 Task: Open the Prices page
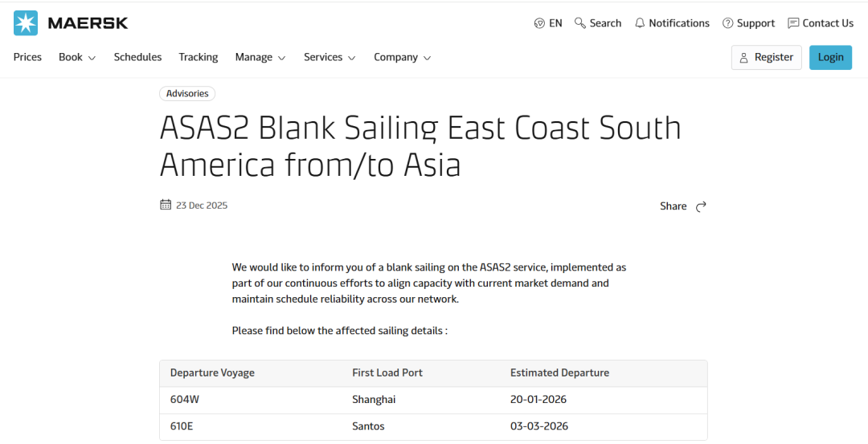27,57
